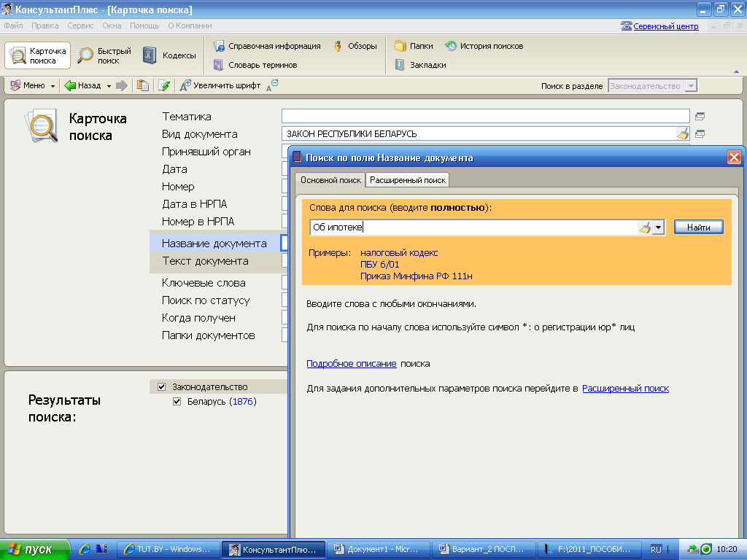Open Карточка поиска in main toolbar
This screenshot has height=560, width=747.
point(38,55)
